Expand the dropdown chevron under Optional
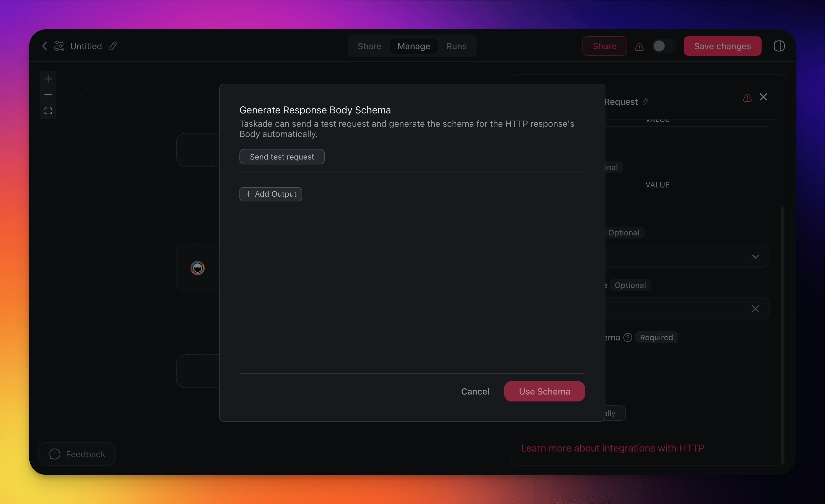The width and height of the screenshot is (825, 504). [755, 257]
